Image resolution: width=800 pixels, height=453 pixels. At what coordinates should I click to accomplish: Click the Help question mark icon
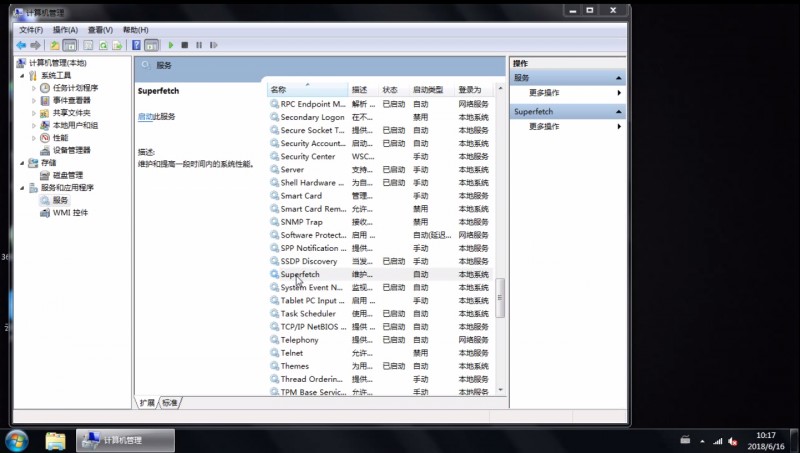click(136, 45)
